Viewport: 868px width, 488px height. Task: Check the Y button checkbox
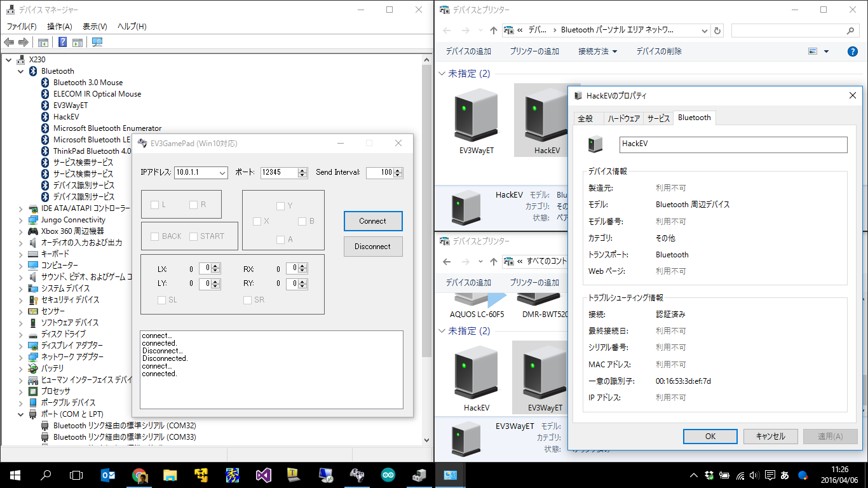[x=280, y=206]
